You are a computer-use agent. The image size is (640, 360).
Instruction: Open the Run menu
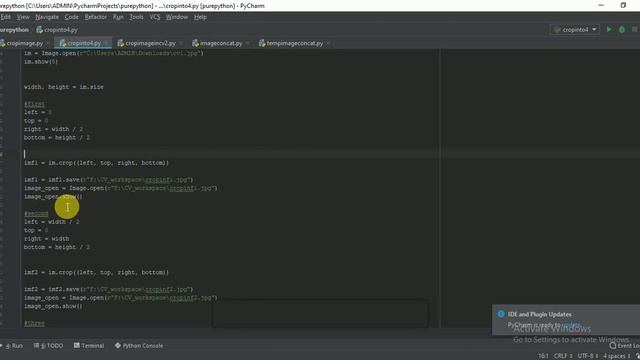pos(118,17)
